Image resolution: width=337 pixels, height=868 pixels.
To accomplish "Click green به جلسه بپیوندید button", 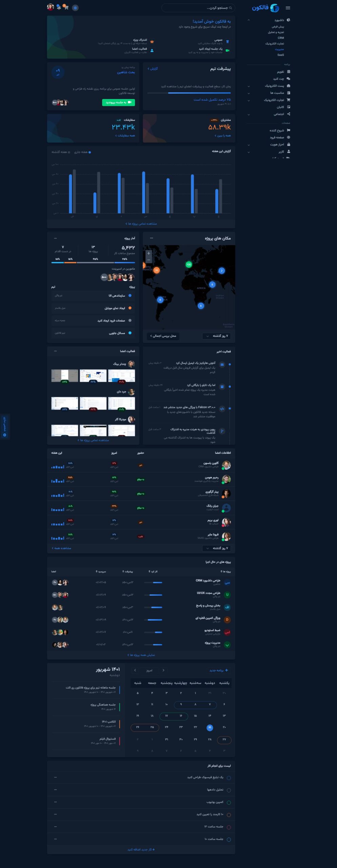I will tap(118, 102).
